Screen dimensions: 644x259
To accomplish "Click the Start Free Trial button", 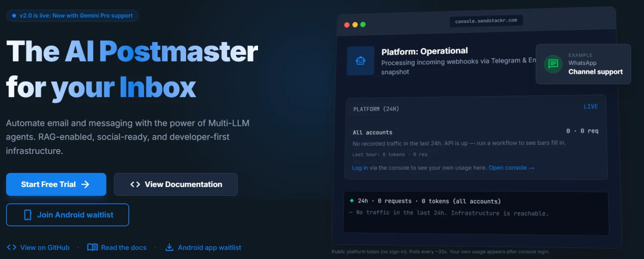I will pyautogui.click(x=56, y=184).
